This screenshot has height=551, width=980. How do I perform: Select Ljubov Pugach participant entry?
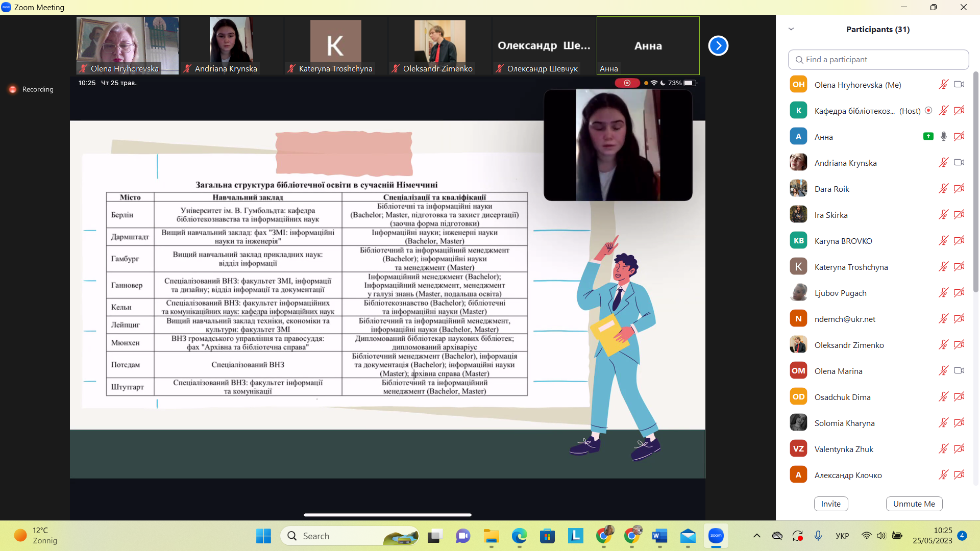click(840, 293)
